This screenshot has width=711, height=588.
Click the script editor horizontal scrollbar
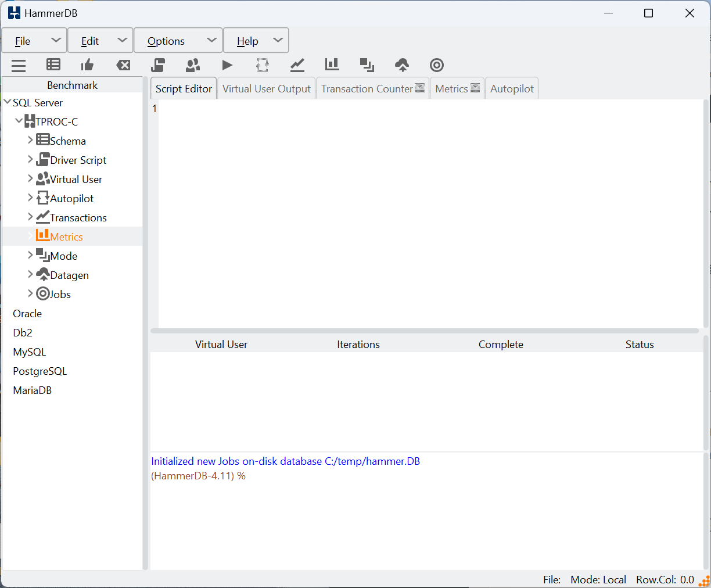pos(424,331)
